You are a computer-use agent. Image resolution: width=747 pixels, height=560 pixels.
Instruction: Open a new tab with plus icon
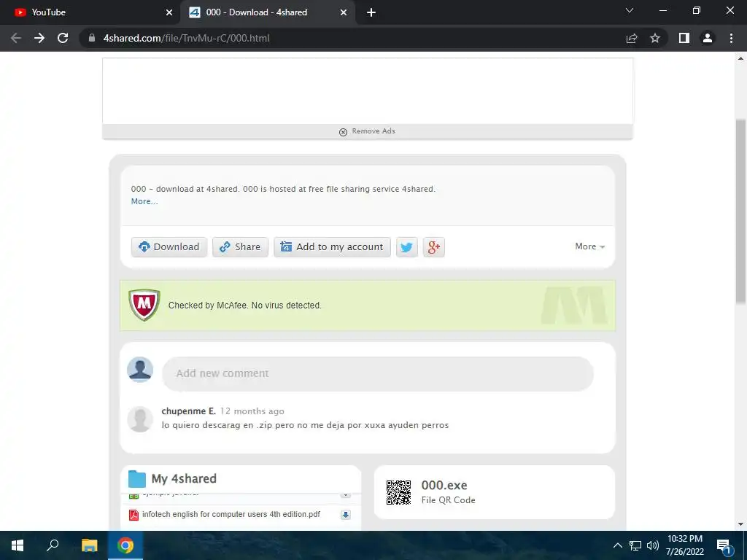[371, 12]
